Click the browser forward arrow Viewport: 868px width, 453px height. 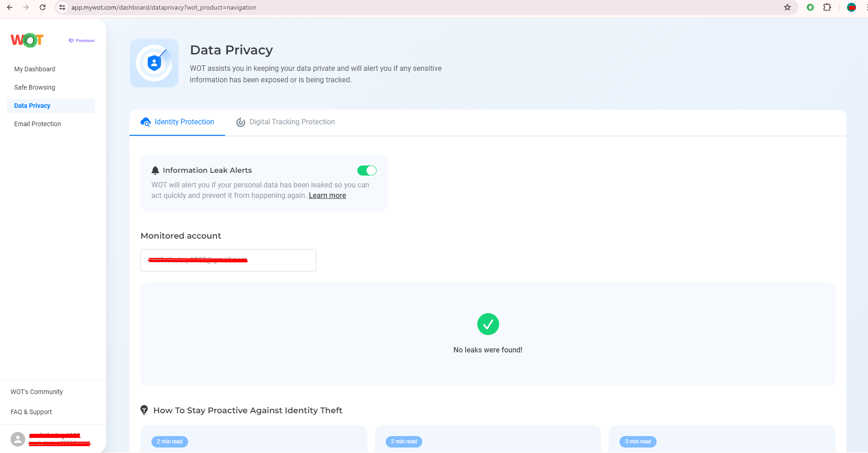(26, 7)
